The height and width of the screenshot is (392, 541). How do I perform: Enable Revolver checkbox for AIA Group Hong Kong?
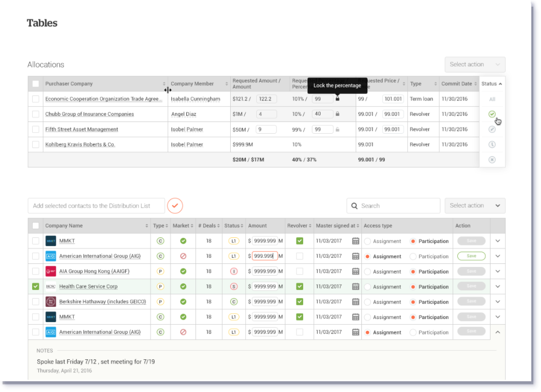300,271
